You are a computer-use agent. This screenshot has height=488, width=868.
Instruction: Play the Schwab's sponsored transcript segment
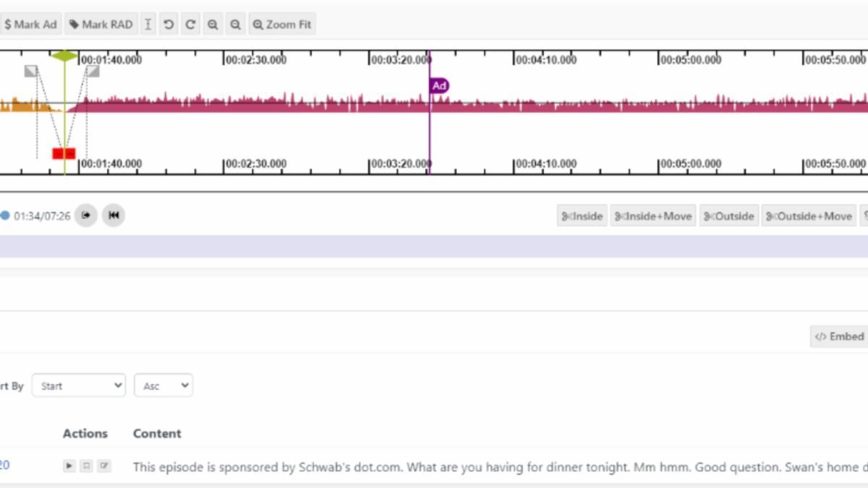click(69, 466)
